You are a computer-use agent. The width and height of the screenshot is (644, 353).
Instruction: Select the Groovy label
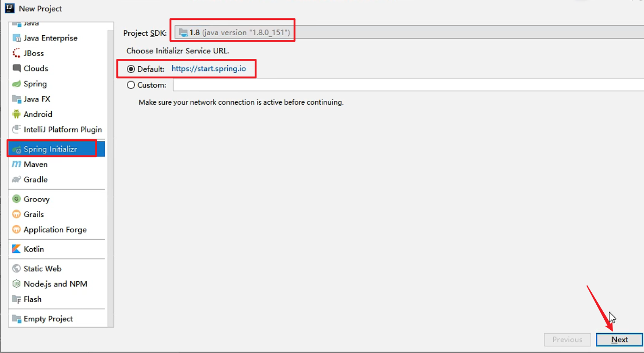click(x=37, y=199)
